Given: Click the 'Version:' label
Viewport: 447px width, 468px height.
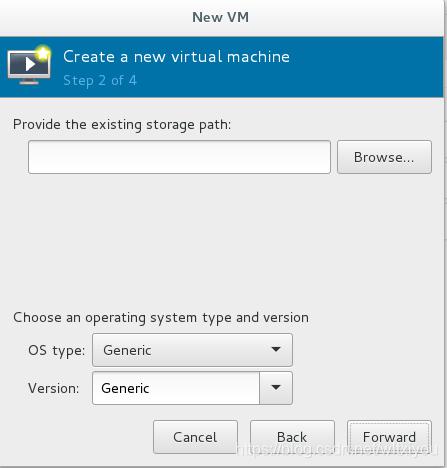Looking at the screenshot, I should pos(54,388).
